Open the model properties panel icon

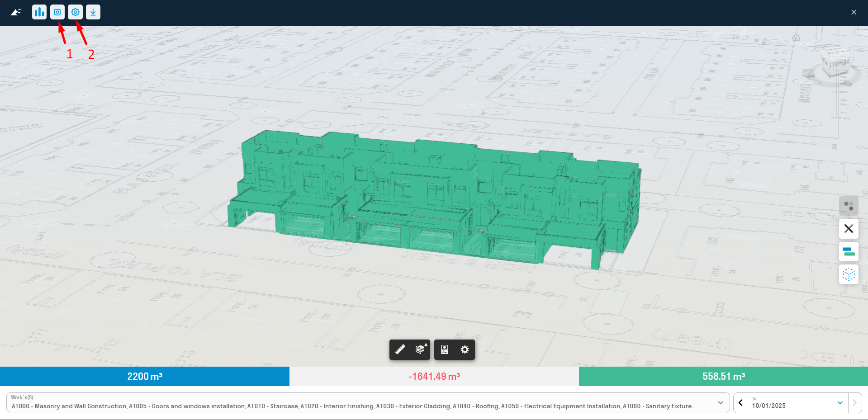coord(445,349)
